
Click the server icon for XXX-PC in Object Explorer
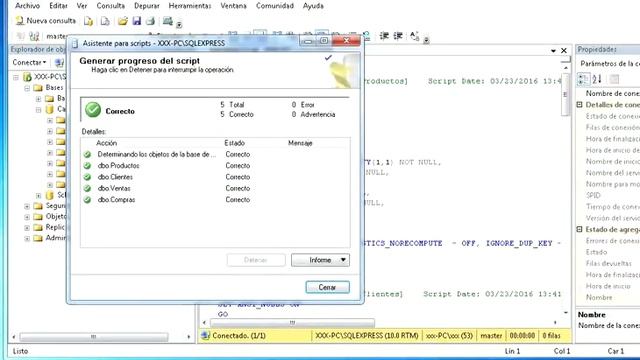[27, 77]
